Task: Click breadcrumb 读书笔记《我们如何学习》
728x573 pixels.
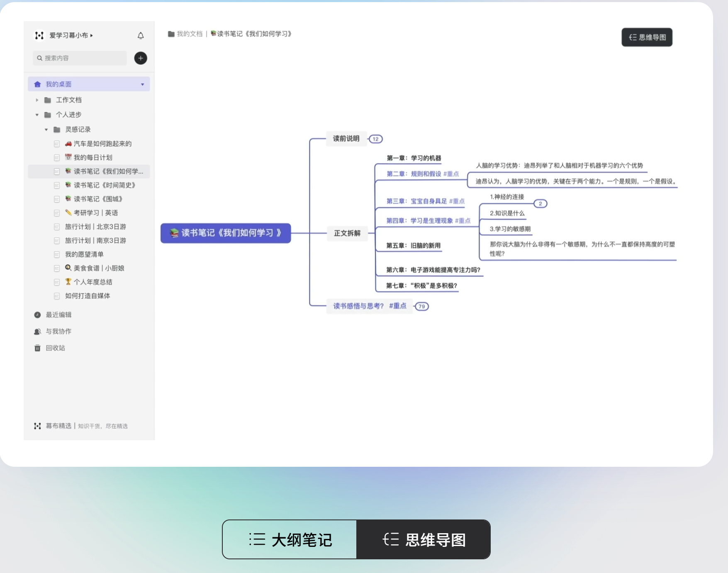Action: coord(251,34)
